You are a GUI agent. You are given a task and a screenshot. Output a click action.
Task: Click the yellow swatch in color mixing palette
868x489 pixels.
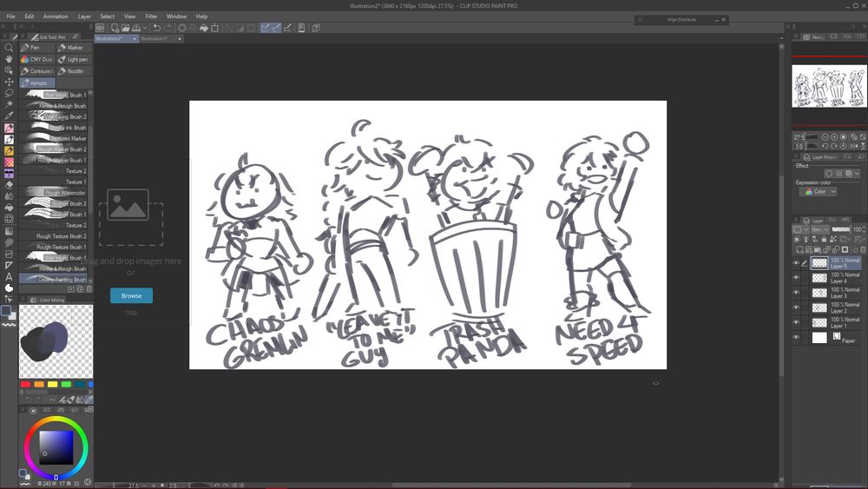(x=53, y=384)
